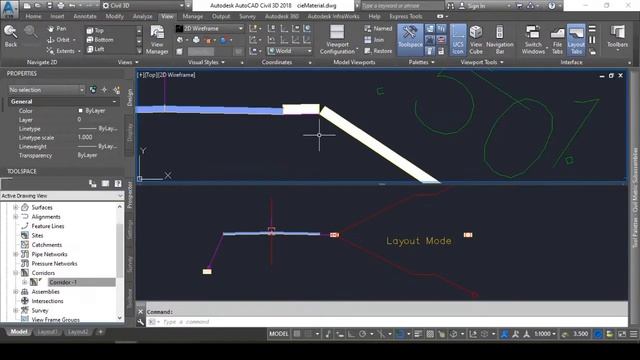Click Sign In button
This screenshot has height=360, width=640.
(x=473, y=6)
